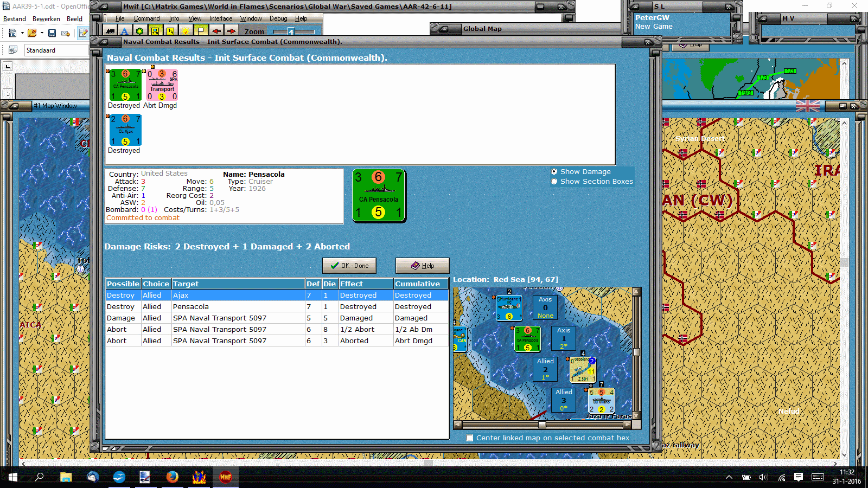Click the CA Pensacola counter on combat map
Screen dimensions: 868x488
click(x=527, y=339)
